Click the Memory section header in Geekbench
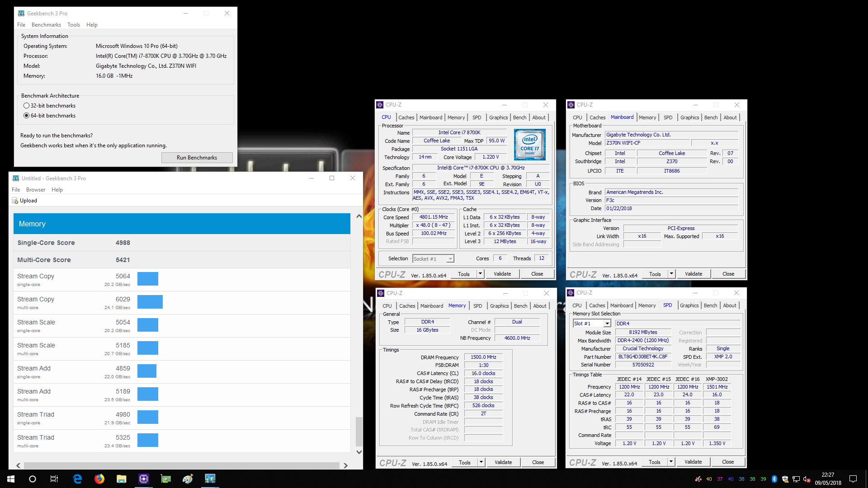This screenshot has height=488, width=868. pyautogui.click(x=182, y=224)
